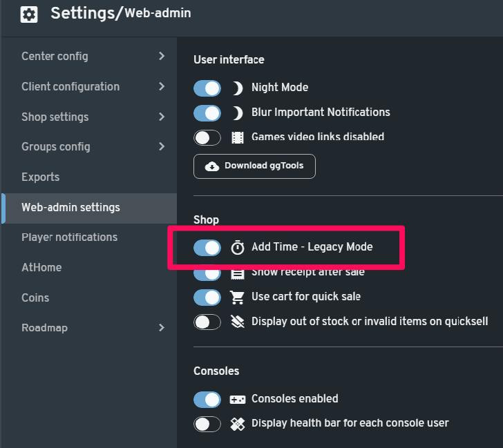Expand the Center config chevron
This screenshot has width=503, height=448.
[x=162, y=56]
